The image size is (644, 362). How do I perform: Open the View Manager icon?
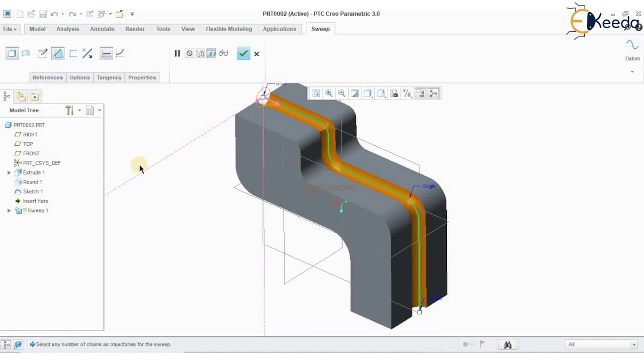[x=394, y=93]
